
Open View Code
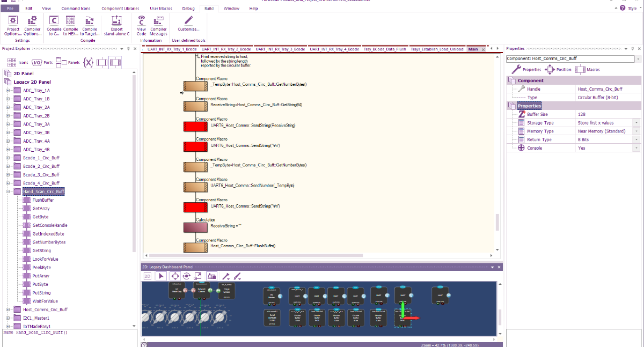pyautogui.click(x=141, y=25)
